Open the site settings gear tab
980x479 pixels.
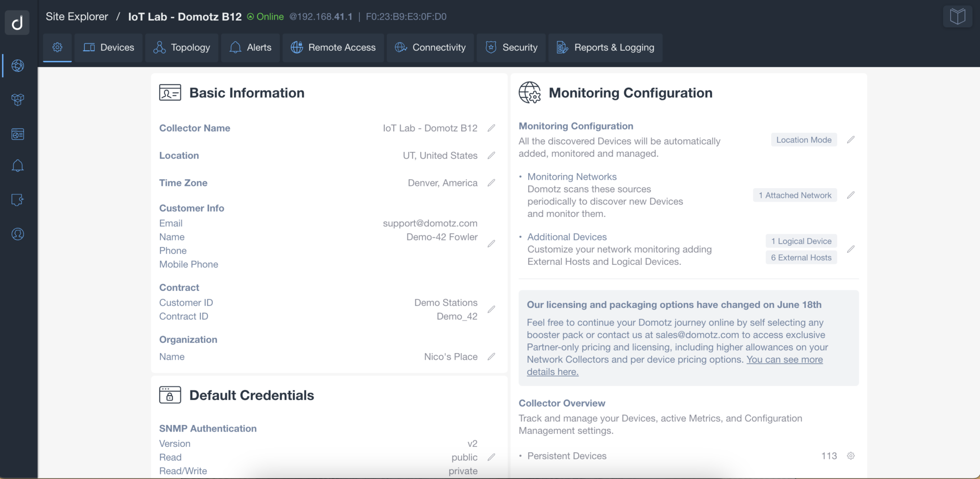57,47
